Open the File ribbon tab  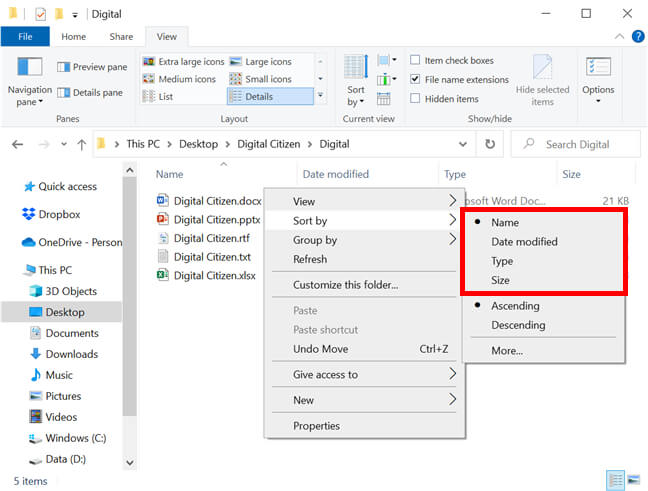(25, 36)
